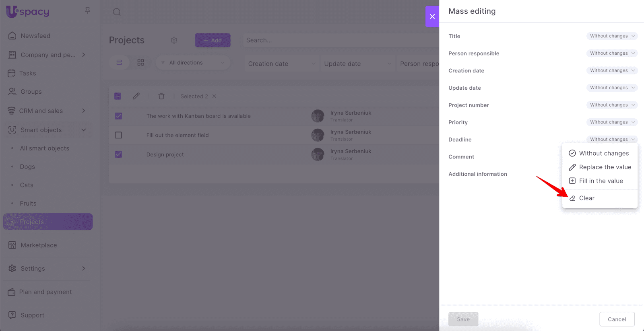Click the Search input field in Projects

338,40
